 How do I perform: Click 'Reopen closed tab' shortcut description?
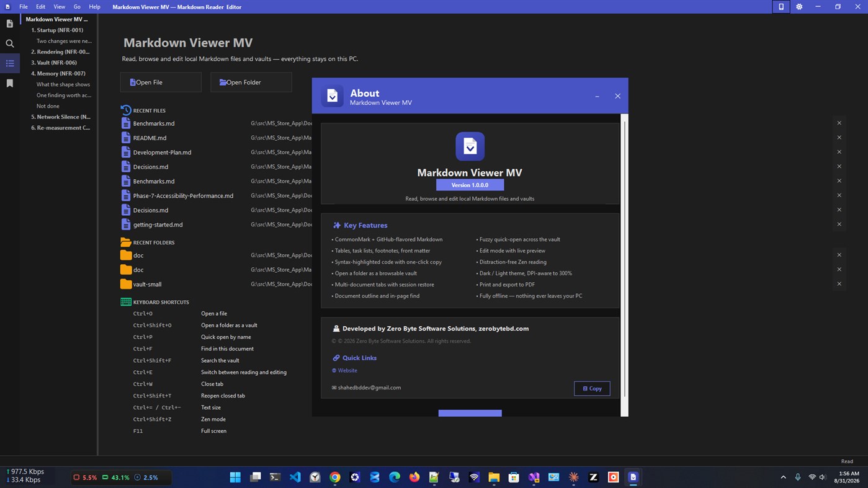[223, 396]
